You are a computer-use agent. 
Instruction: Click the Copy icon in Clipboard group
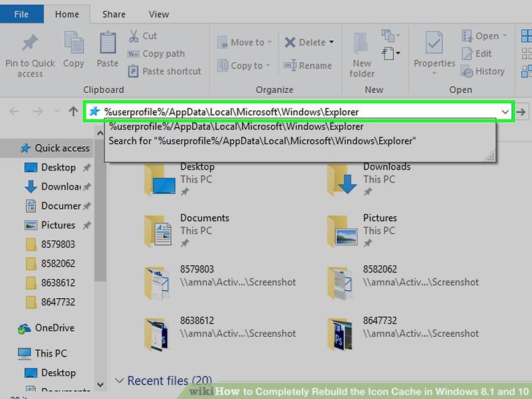pos(74,43)
